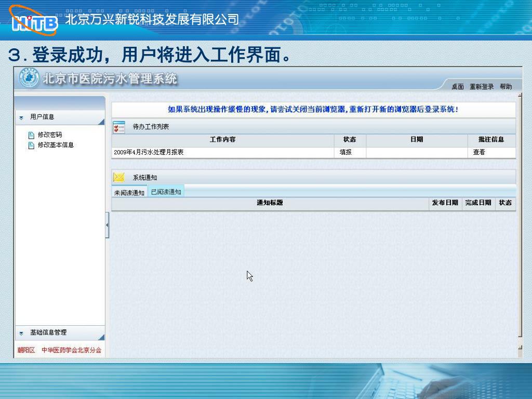Click the 北京市医院污水管理系统 title
This screenshot has width=532, height=399.
click(110, 79)
